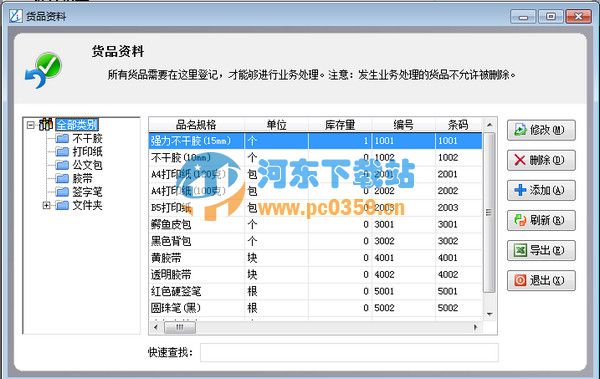Select the 签字笔 category folder icon

click(x=62, y=192)
